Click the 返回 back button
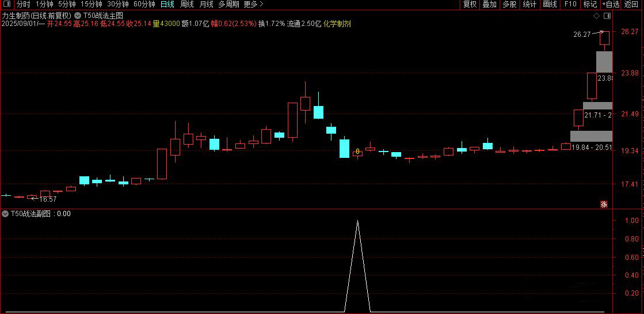 tap(631, 5)
